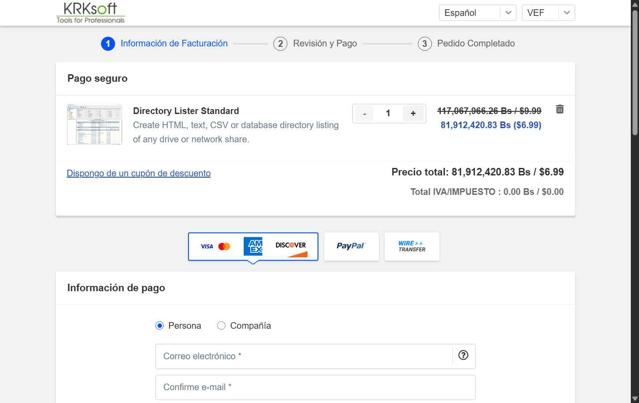Screen dimensions: 639x403
Task: Click the Precio total amount text
Action: click(x=477, y=172)
